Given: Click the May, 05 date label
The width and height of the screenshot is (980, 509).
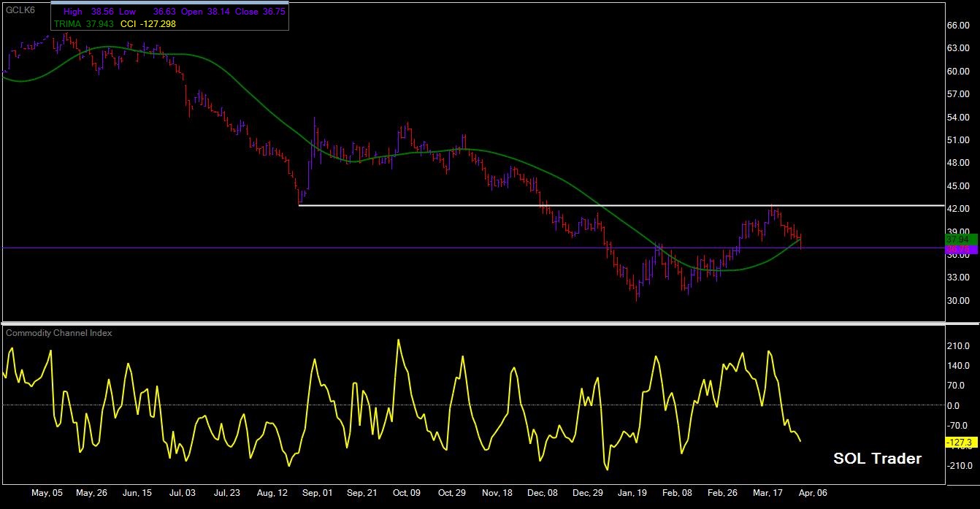Looking at the screenshot, I should click(x=47, y=494).
